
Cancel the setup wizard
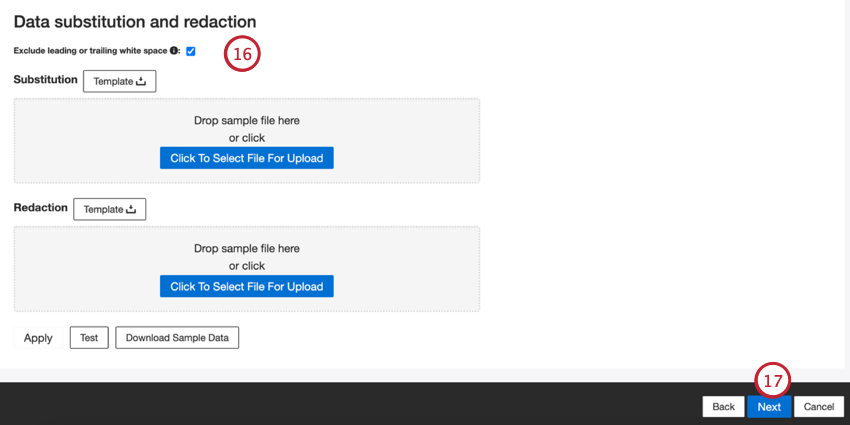[x=819, y=407]
